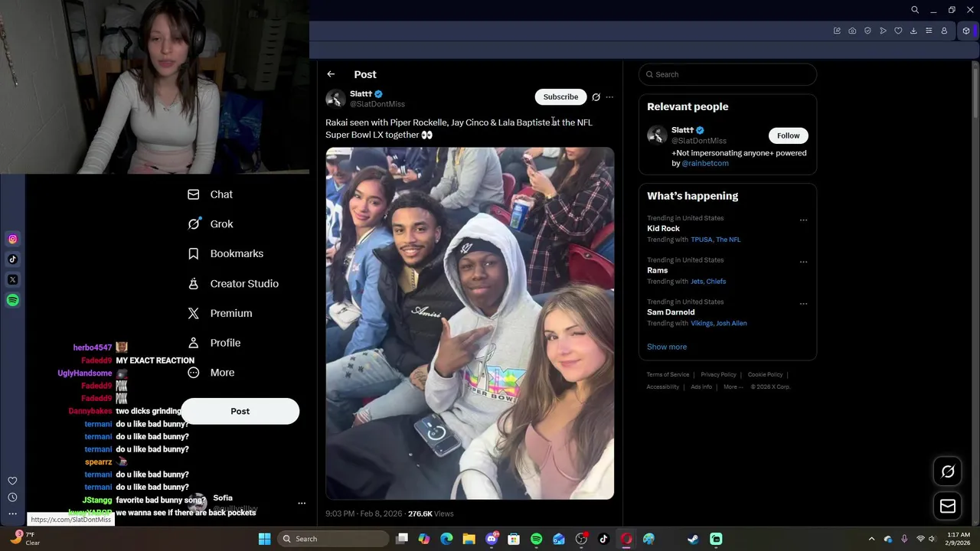Click Show more under What's happening
The width and height of the screenshot is (980, 551).
[x=667, y=347]
